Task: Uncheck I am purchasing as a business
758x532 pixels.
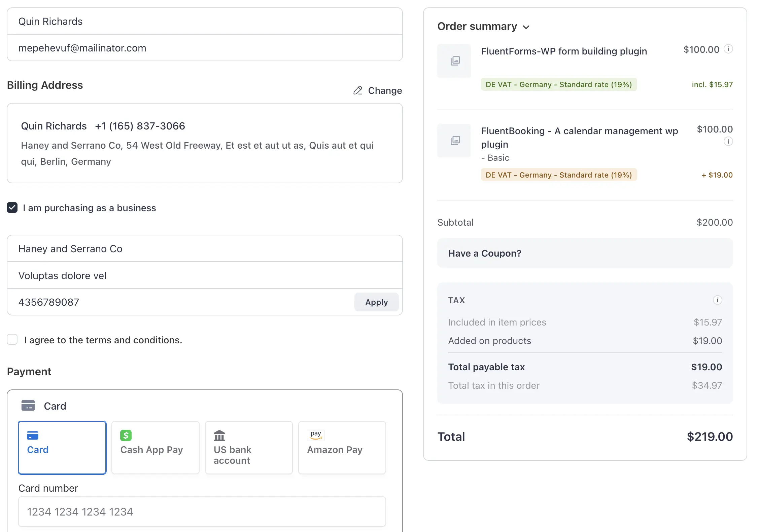Action: tap(12, 207)
